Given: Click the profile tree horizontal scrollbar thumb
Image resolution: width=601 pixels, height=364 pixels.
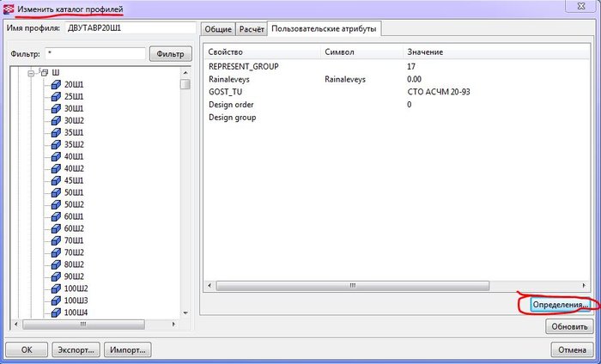Looking at the screenshot, I should [x=83, y=325].
